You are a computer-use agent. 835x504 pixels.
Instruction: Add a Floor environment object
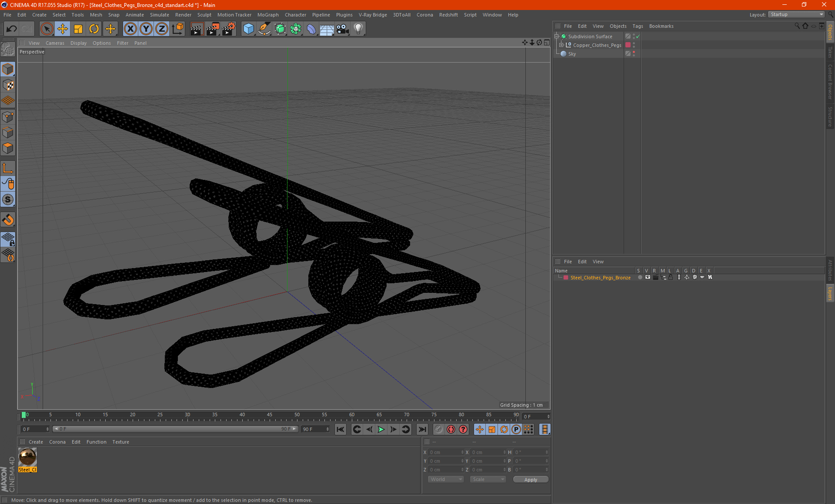(327, 29)
